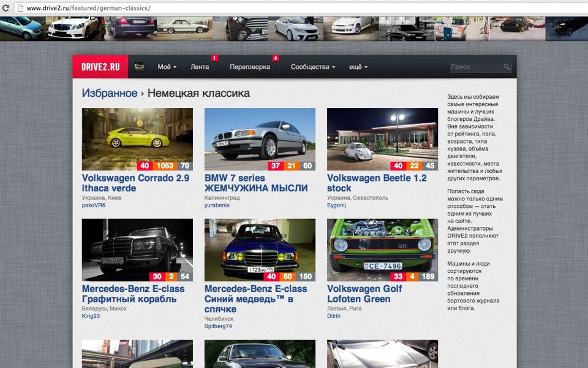Image resolution: width=588 pixels, height=368 pixels.
Task: Open Volkswagen Beetle 1.2 stock title
Action: [x=377, y=183]
